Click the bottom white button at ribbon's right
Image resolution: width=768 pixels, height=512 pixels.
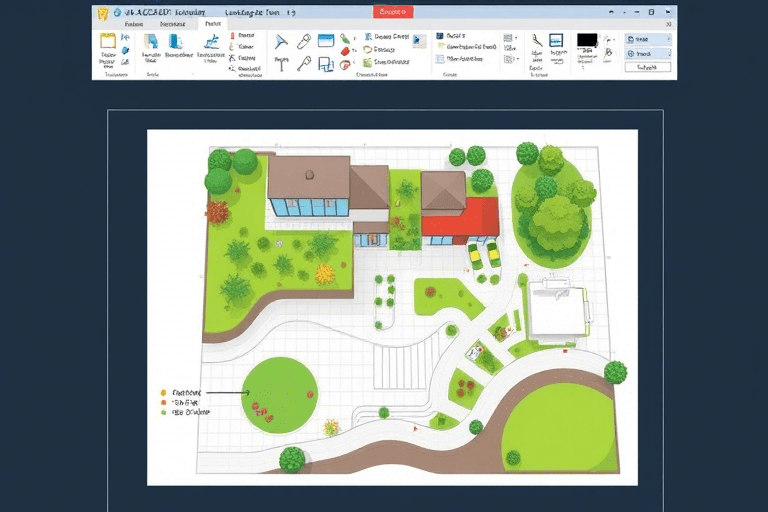tap(647, 67)
